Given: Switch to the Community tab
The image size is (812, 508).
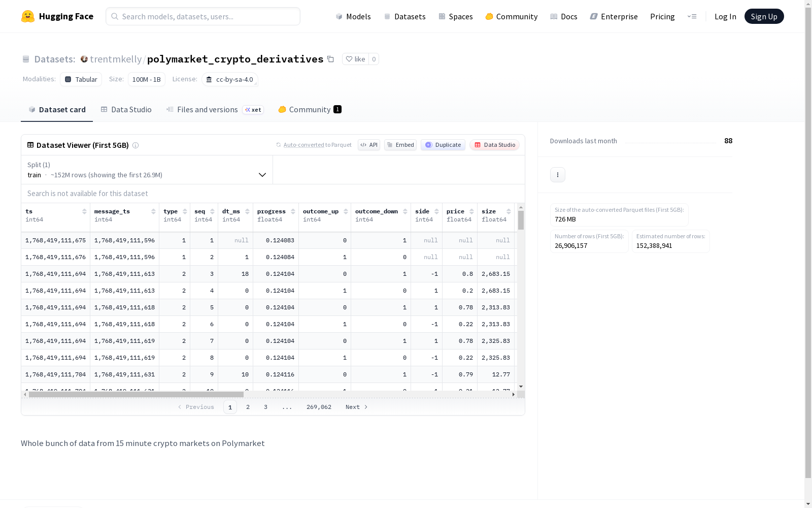Looking at the screenshot, I should (310, 110).
